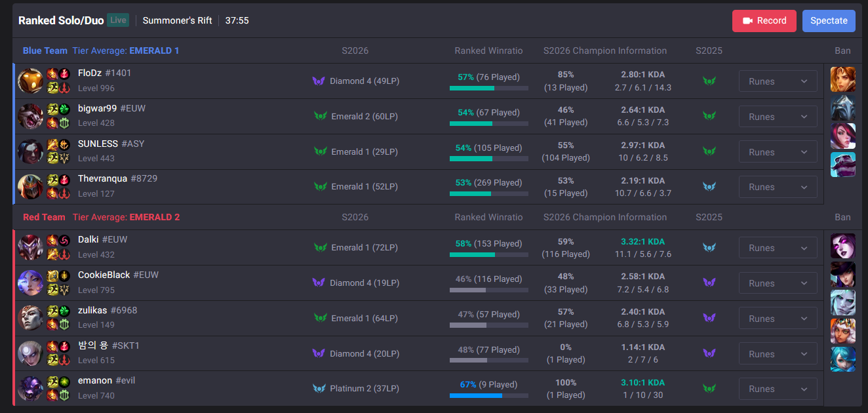Click the first Blue Team banned champion
This screenshot has width=868, height=413.
(843, 79)
